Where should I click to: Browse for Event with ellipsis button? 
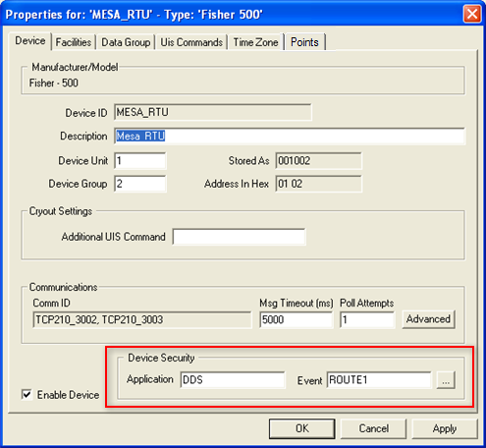446,380
